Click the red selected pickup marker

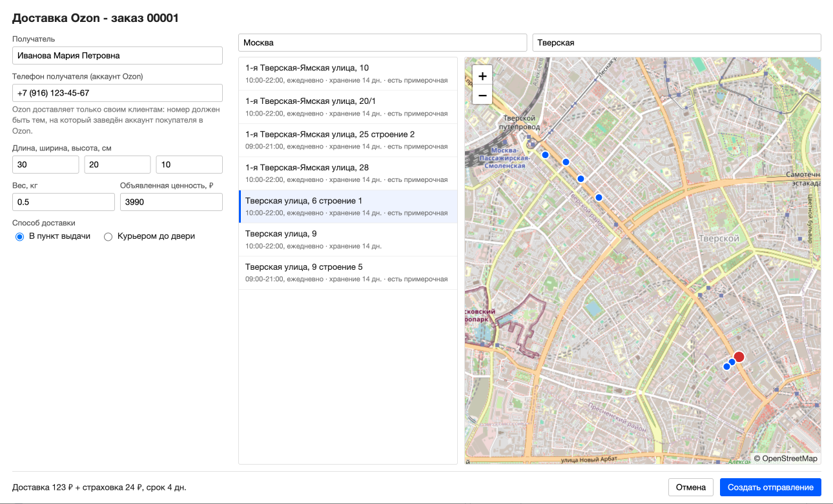[739, 357]
